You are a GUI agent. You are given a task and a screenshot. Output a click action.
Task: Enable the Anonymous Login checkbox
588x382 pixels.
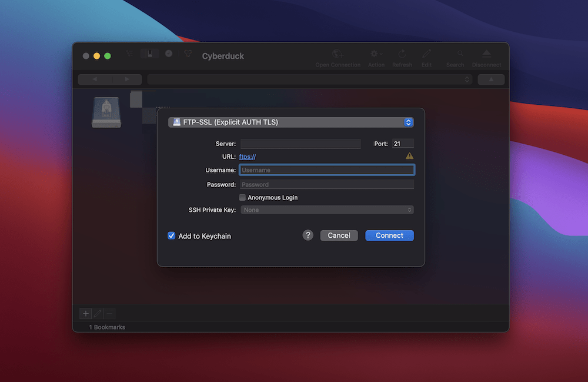click(242, 198)
